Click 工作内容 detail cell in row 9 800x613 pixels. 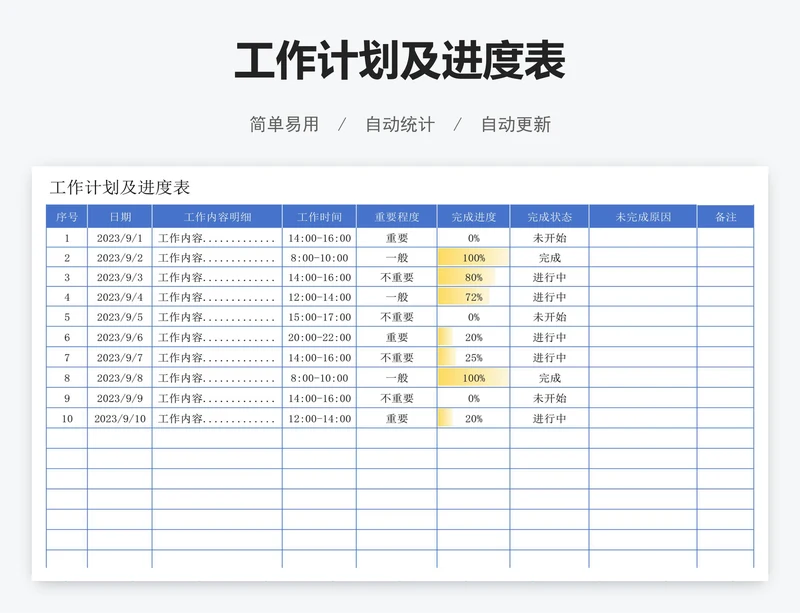(217, 398)
